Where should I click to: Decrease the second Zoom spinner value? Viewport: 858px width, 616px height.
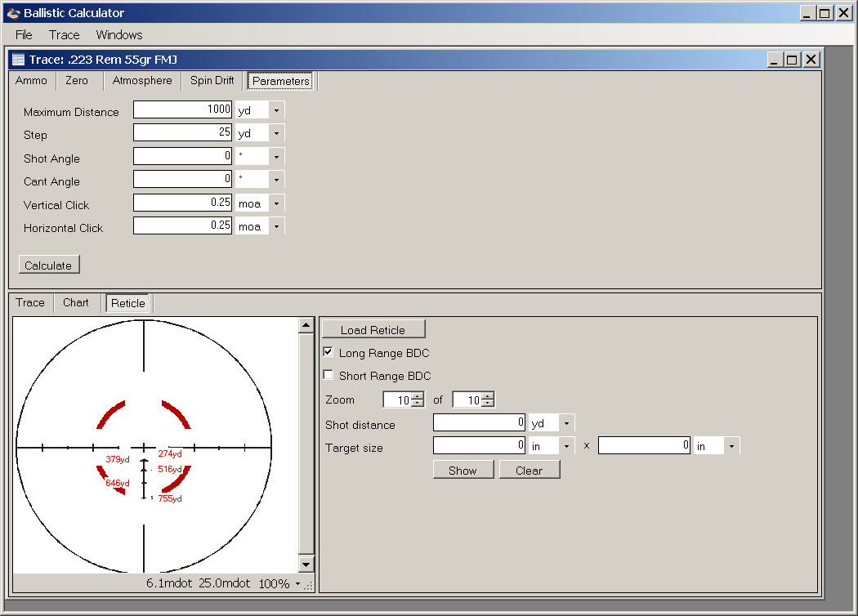pyautogui.click(x=488, y=404)
